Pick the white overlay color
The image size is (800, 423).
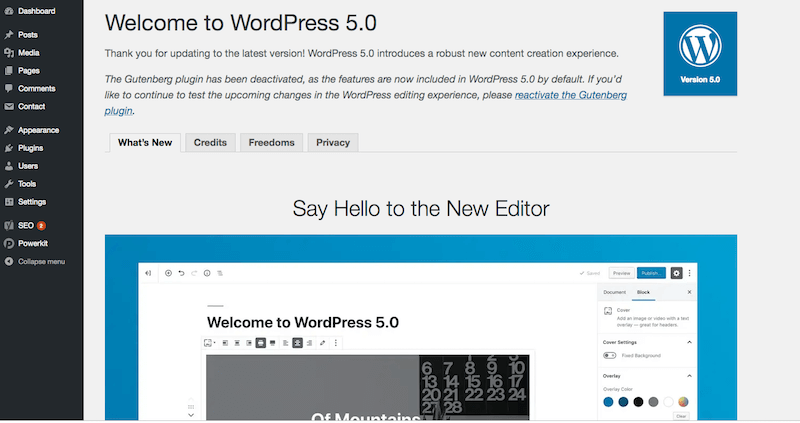(x=668, y=402)
